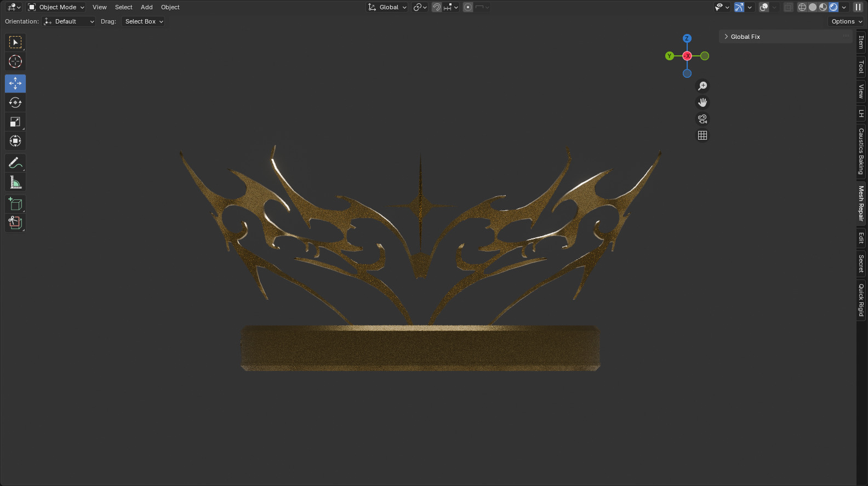Screen dimensions: 868x486
Task: Click the red X axis gizmo circle
Action: tap(687, 56)
